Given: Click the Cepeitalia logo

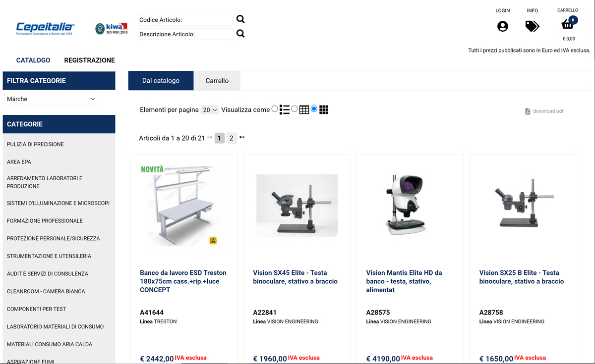Looking at the screenshot, I should [45, 28].
